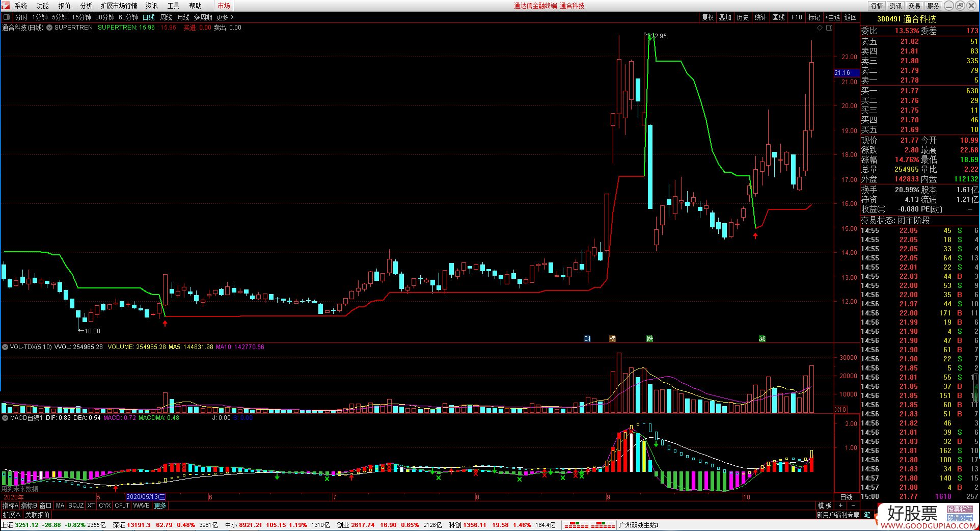
Task: Click the 标记 mark button
Action: pyautogui.click(x=814, y=17)
